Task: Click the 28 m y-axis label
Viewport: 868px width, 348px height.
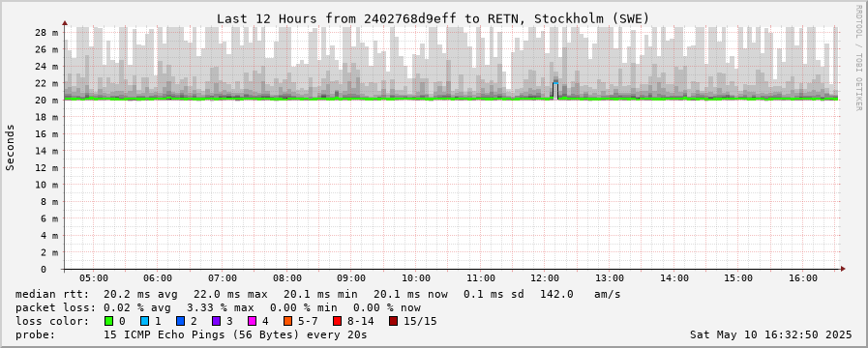Action: pos(46,32)
